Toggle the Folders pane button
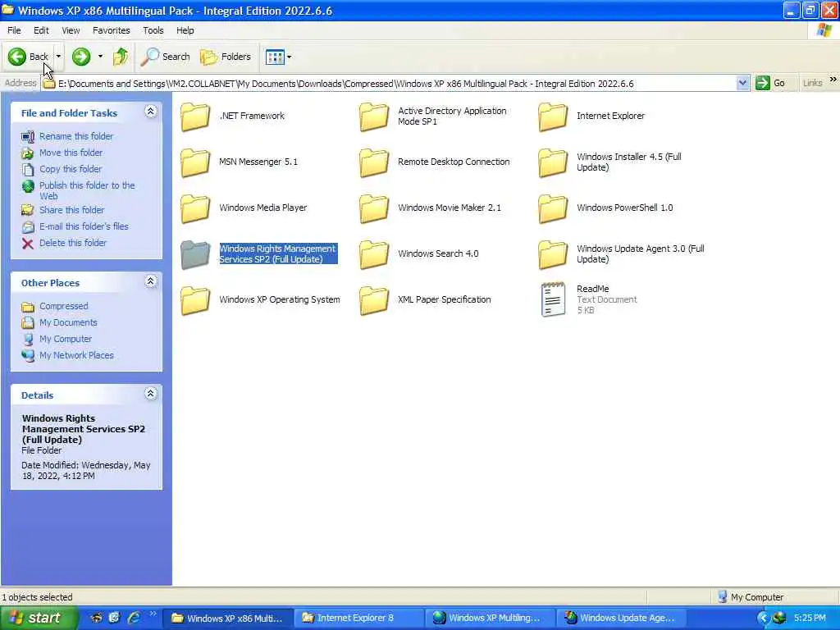Screen dimensions: 840x630 226,57
